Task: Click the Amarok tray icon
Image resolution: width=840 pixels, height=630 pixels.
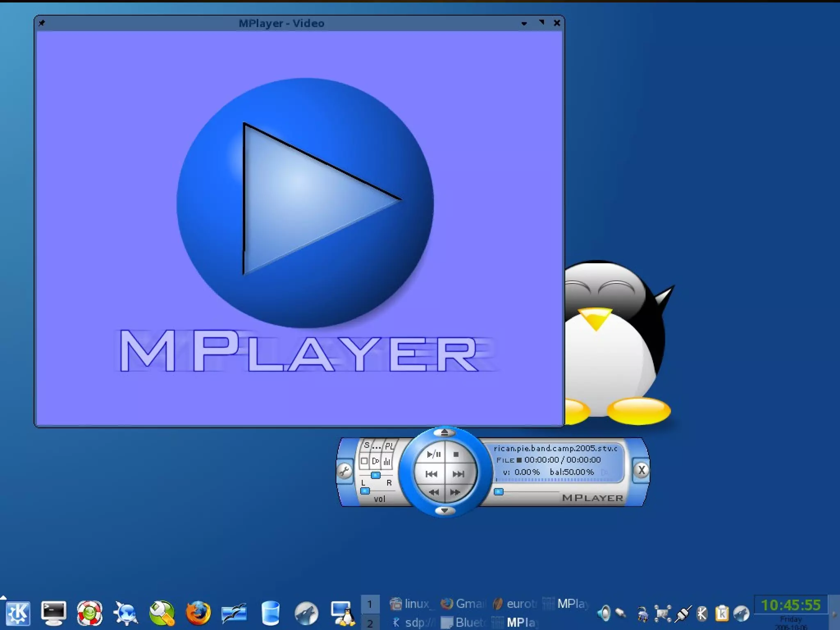Action: pos(742,613)
